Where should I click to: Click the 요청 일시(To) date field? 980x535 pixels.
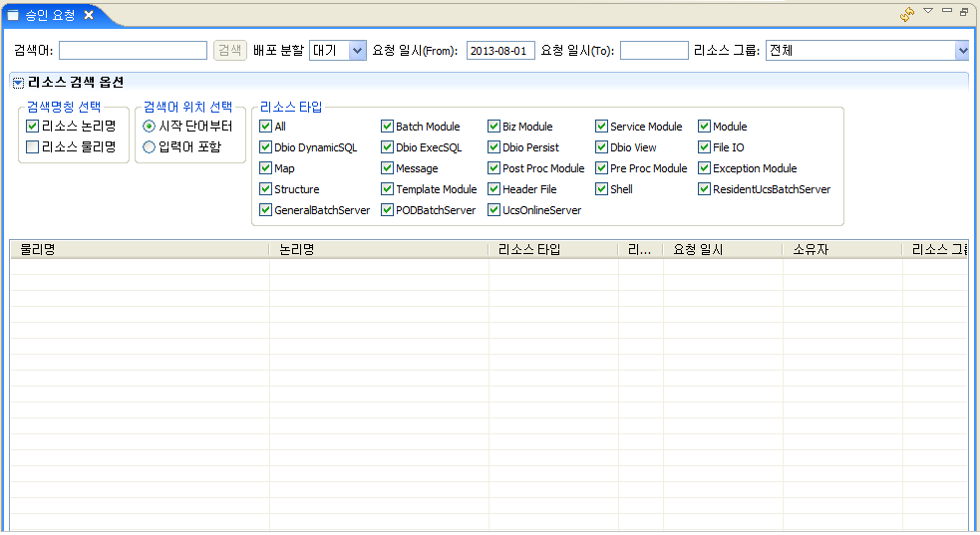click(x=654, y=51)
